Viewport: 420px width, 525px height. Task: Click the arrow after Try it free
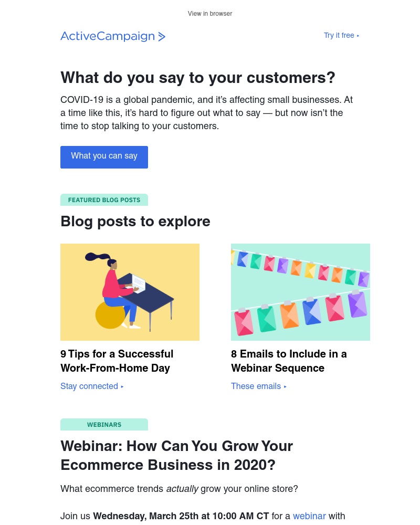358,36
